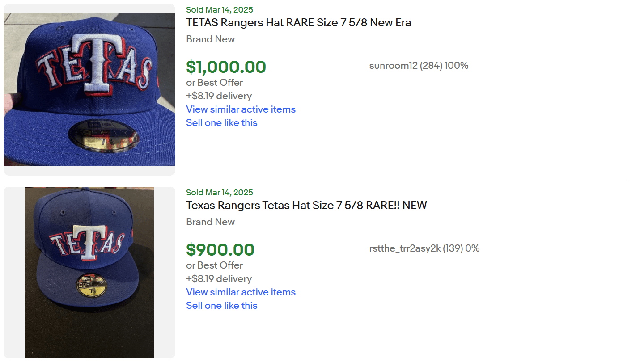Click the $1,000.00 sold price

226,67
